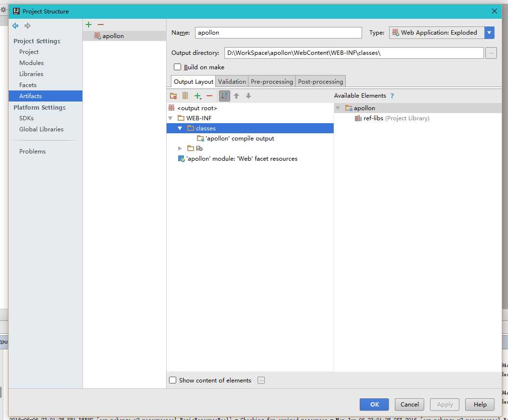The width and height of the screenshot is (508, 420).
Task: Switch to the Validation tab
Action: tap(232, 81)
